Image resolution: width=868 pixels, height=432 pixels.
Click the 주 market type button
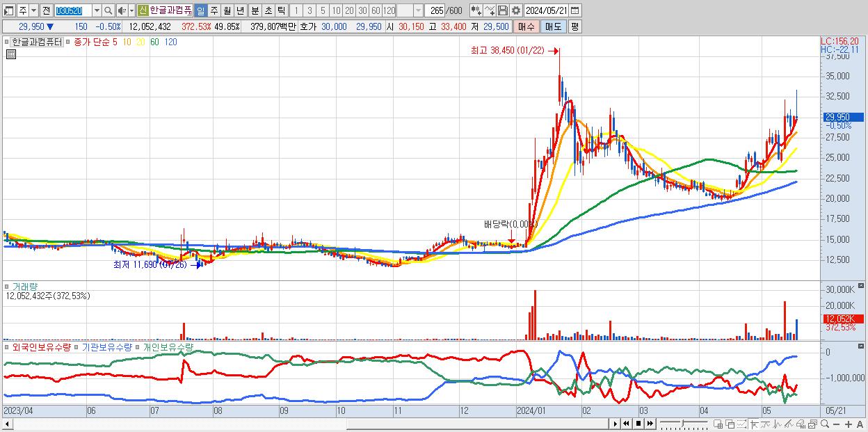[x=22, y=10]
